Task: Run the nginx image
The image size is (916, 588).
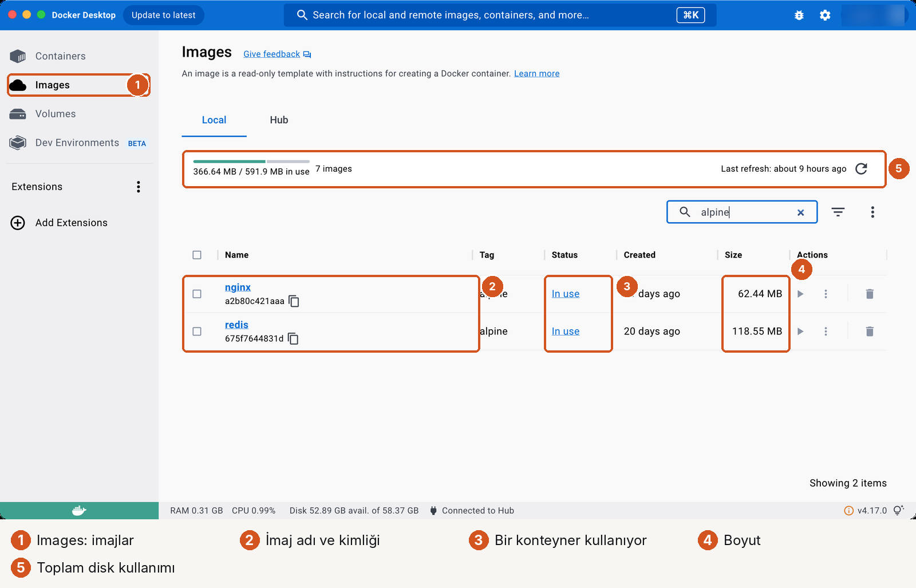Action: point(800,294)
